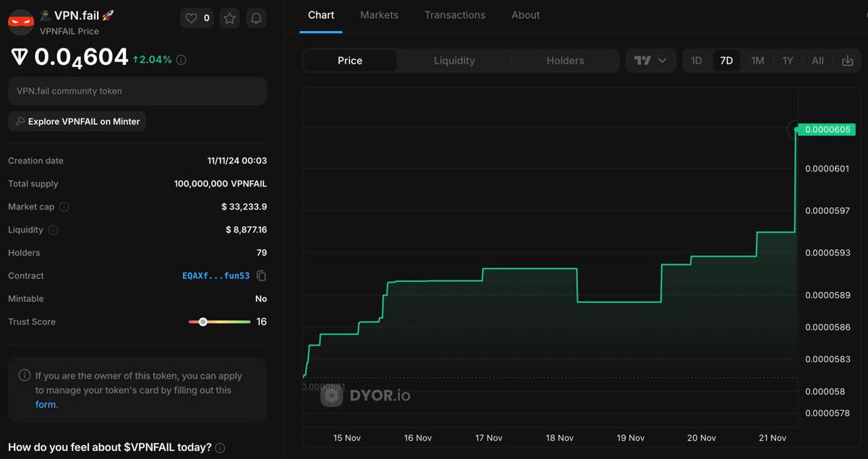The height and width of the screenshot is (459, 868).
Task: Go to the About tab
Action: tap(525, 15)
